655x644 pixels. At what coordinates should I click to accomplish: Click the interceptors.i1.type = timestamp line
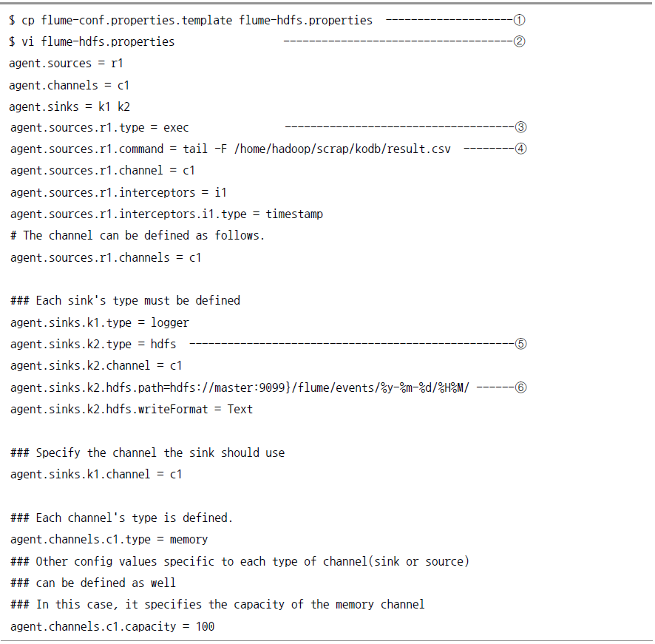(166, 214)
